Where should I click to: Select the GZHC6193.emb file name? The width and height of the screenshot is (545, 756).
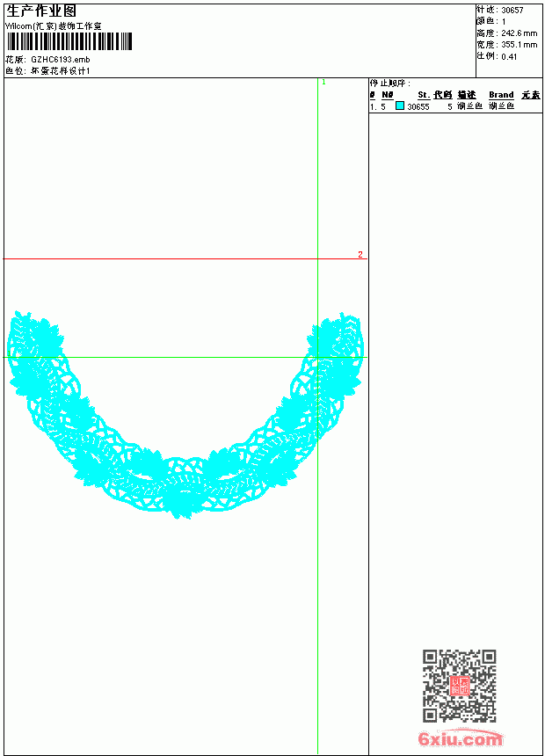coord(61,59)
